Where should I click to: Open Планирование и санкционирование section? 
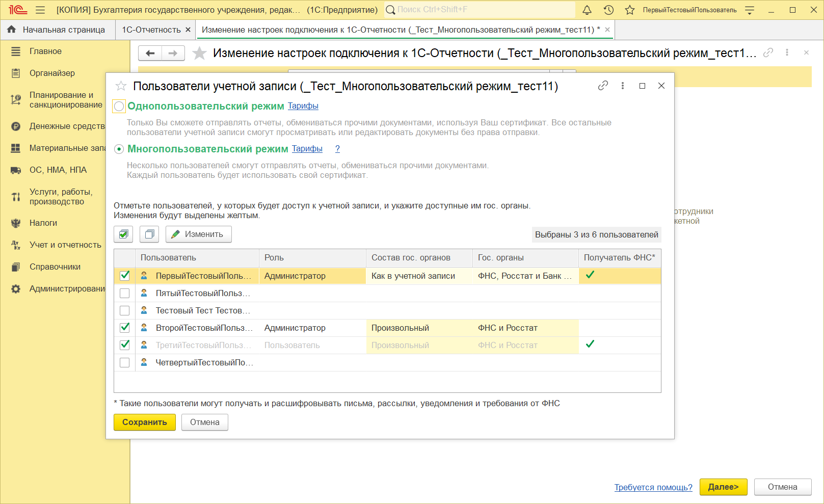(x=66, y=100)
